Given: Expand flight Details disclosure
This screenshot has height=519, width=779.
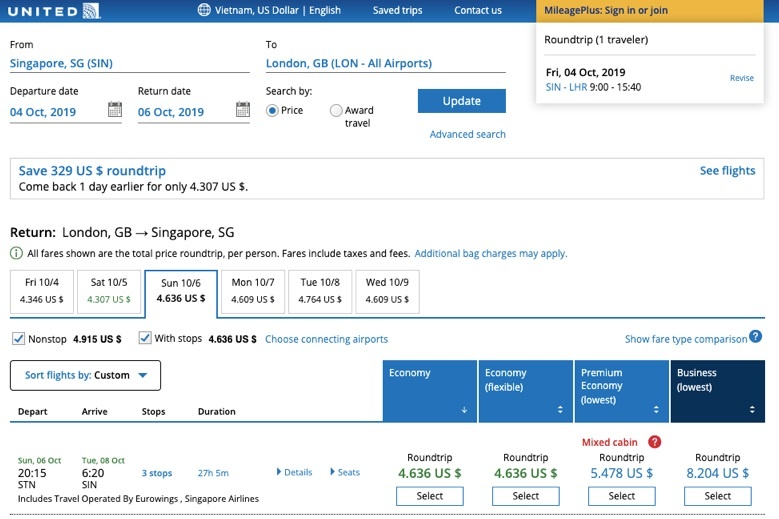Looking at the screenshot, I should pos(294,472).
